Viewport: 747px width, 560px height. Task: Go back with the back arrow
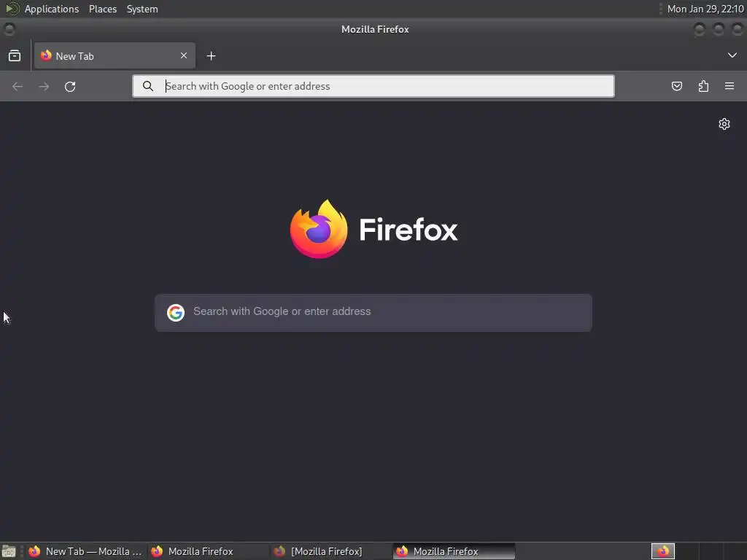pos(18,86)
